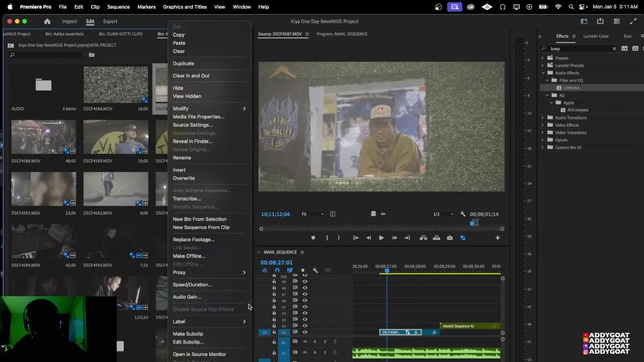
Task: Clear the effects search field text
Action: coord(614,49)
